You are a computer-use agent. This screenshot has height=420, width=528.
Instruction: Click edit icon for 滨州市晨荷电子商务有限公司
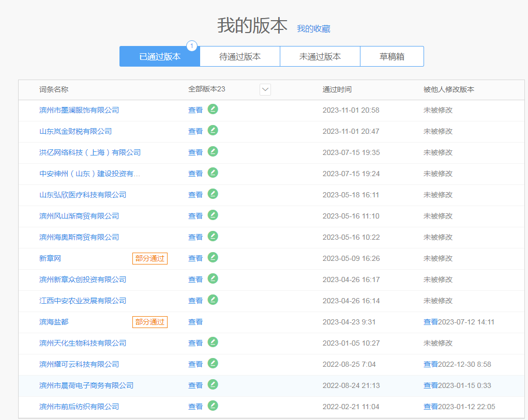click(x=213, y=385)
